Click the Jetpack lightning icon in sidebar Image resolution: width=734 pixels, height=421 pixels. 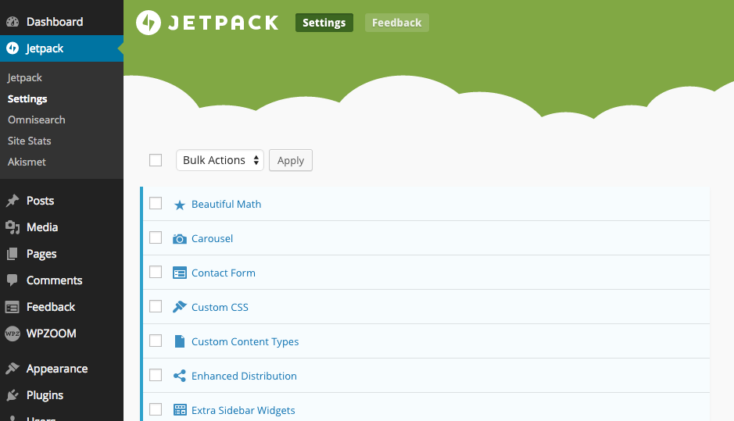point(13,48)
